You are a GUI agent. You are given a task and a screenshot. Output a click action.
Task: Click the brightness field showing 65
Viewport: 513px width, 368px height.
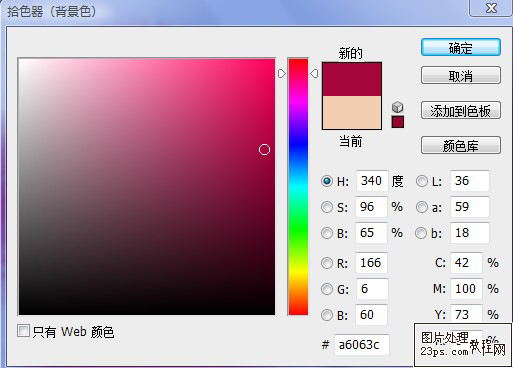pos(371,233)
